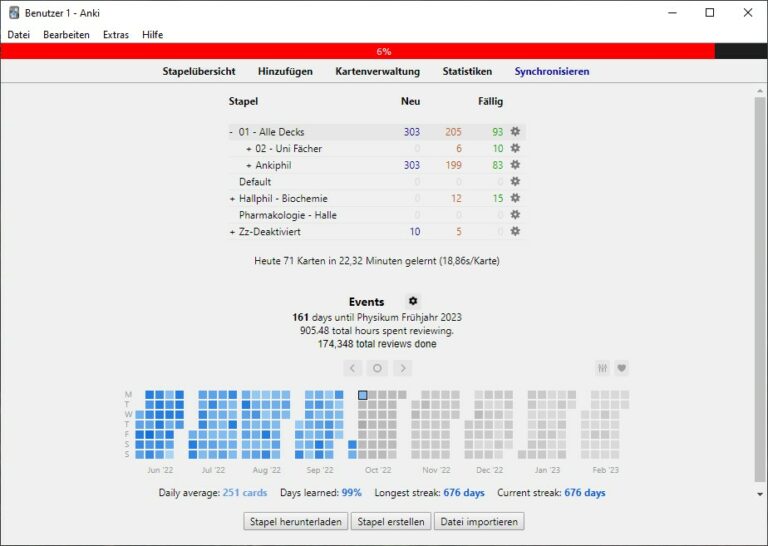Click 161 days until Physikum text

point(377,317)
